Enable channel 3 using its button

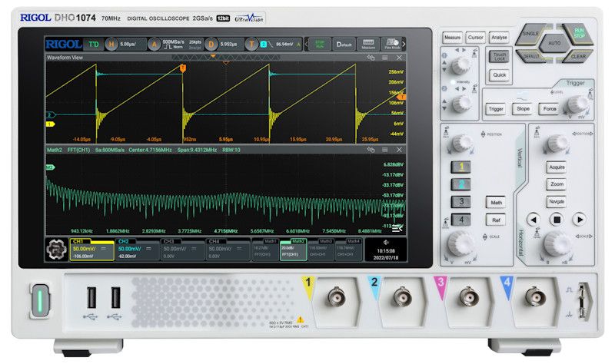[x=460, y=202]
